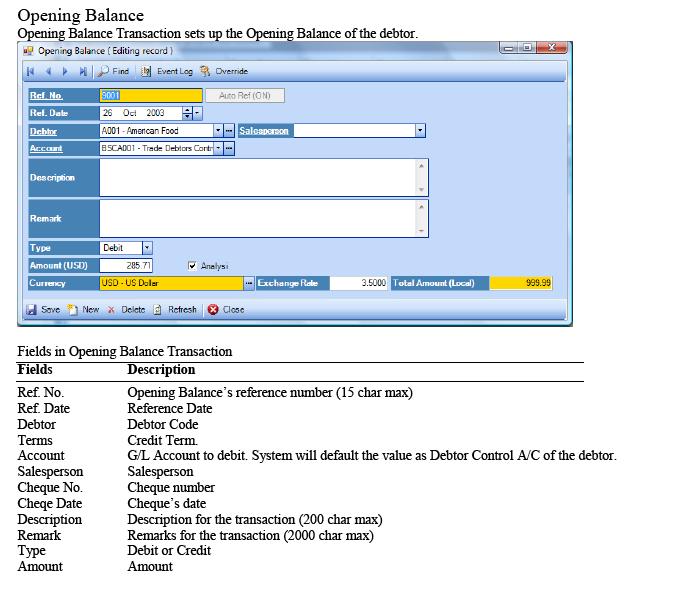Jump to the last record
This screenshot has height=614, width=673.
82,72
